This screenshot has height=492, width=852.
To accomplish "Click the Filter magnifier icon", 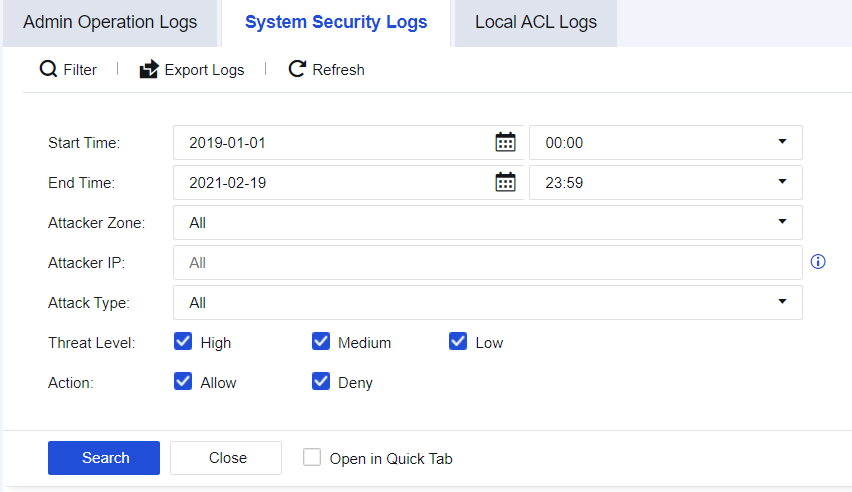I will [48, 69].
